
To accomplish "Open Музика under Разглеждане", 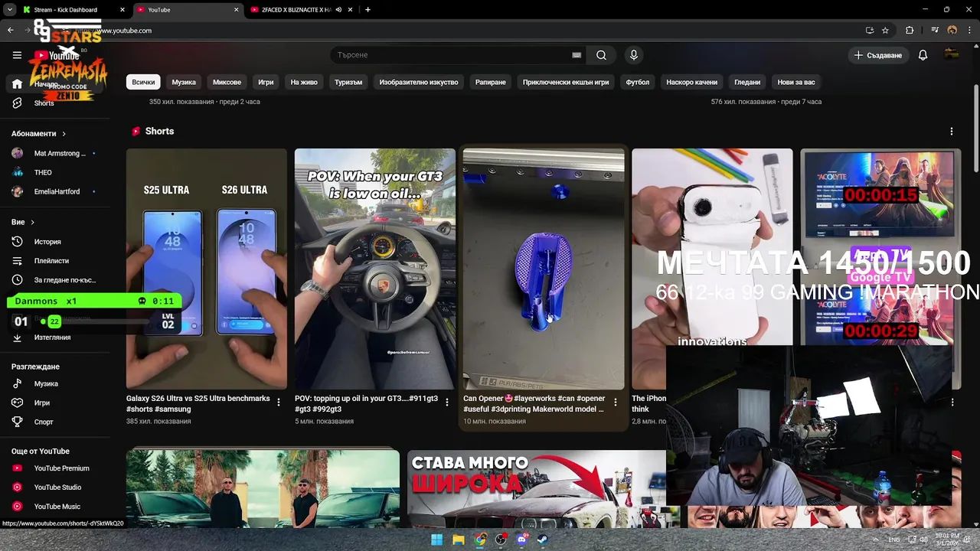I will click(x=46, y=383).
